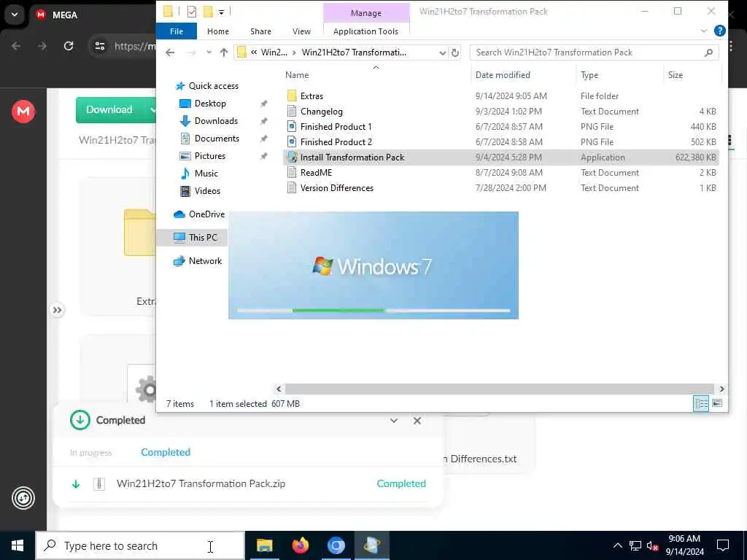Sort files by Name column
The width and height of the screenshot is (747, 560).
pos(297,75)
